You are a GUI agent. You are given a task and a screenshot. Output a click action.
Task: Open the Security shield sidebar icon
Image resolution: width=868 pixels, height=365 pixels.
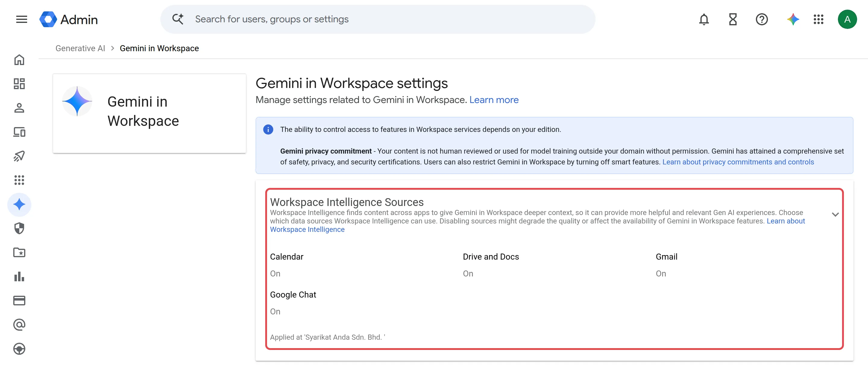(19, 228)
